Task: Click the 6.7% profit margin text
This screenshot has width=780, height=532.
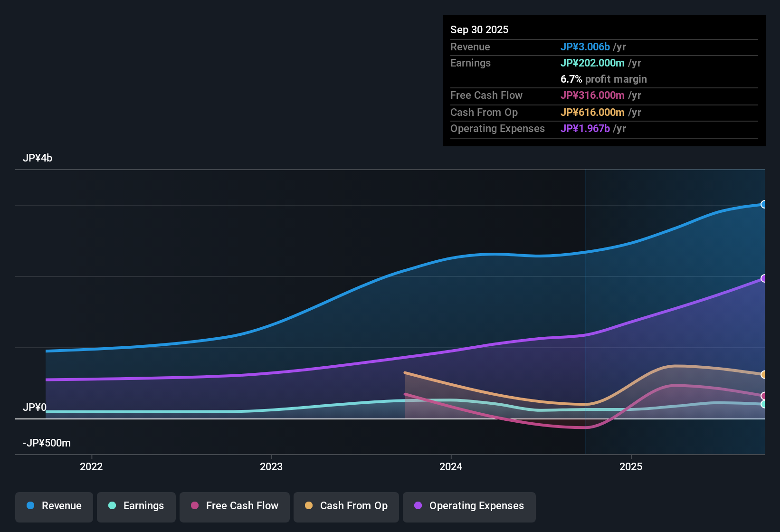Action: pos(604,79)
